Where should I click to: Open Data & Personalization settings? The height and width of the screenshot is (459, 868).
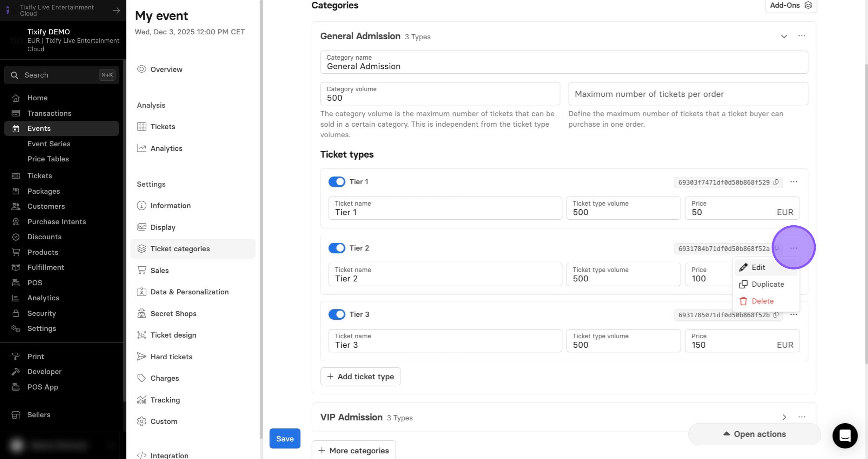click(x=183, y=292)
